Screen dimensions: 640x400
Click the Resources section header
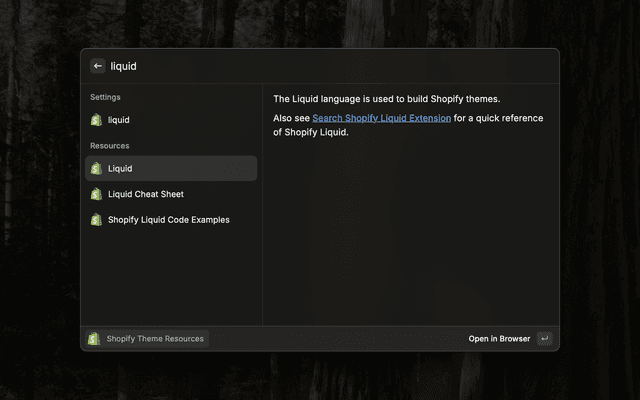tap(110, 146)
